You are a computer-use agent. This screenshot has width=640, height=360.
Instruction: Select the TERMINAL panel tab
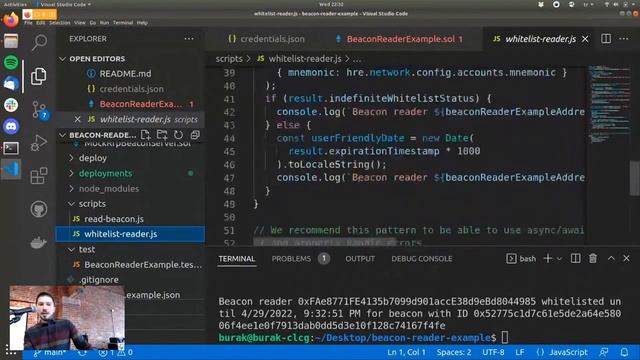coord(236,259)
